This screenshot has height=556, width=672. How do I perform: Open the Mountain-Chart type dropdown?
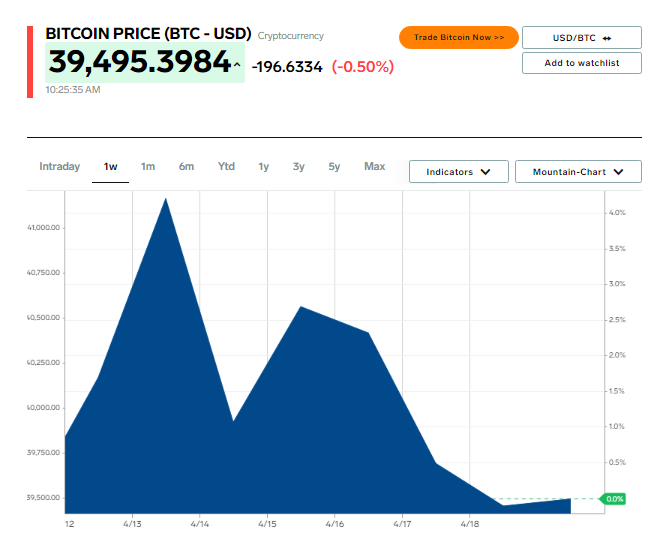[578, 171]
